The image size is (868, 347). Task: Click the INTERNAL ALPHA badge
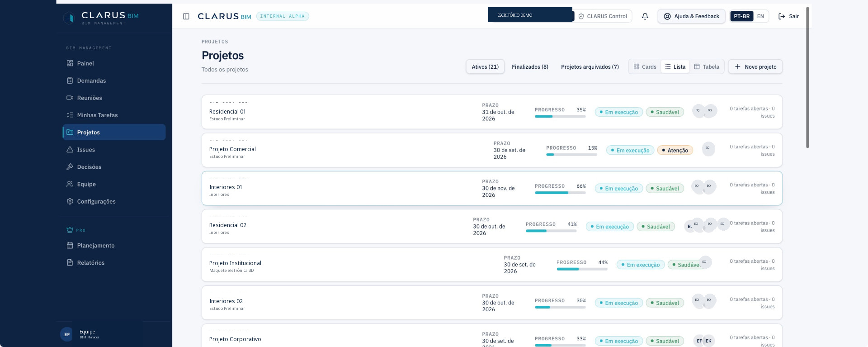click(x=283, y=16)
